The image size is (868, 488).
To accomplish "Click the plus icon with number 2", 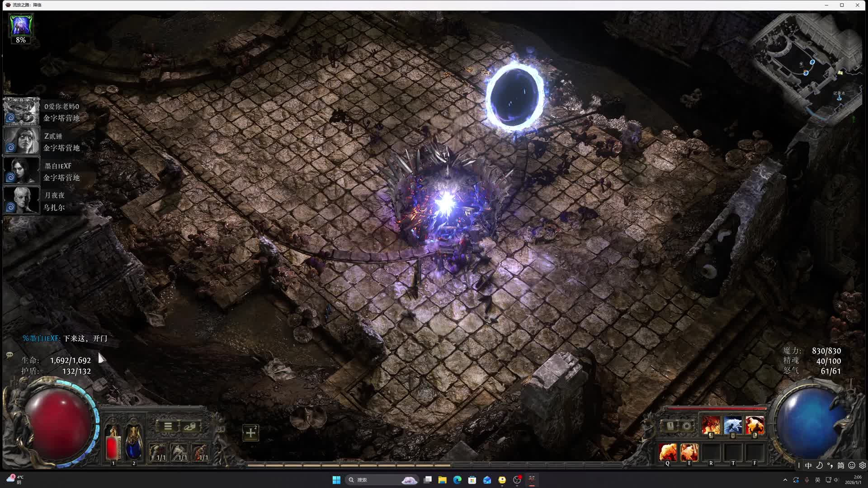I will point(250,433).
